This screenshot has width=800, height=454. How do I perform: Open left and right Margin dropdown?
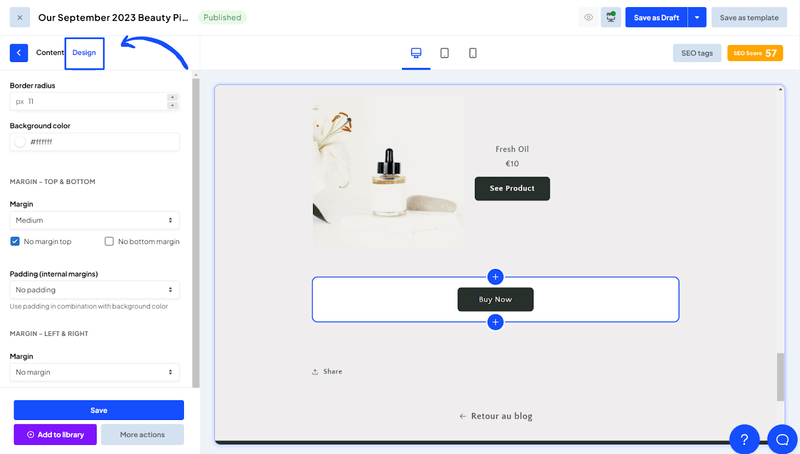(94, 372)
